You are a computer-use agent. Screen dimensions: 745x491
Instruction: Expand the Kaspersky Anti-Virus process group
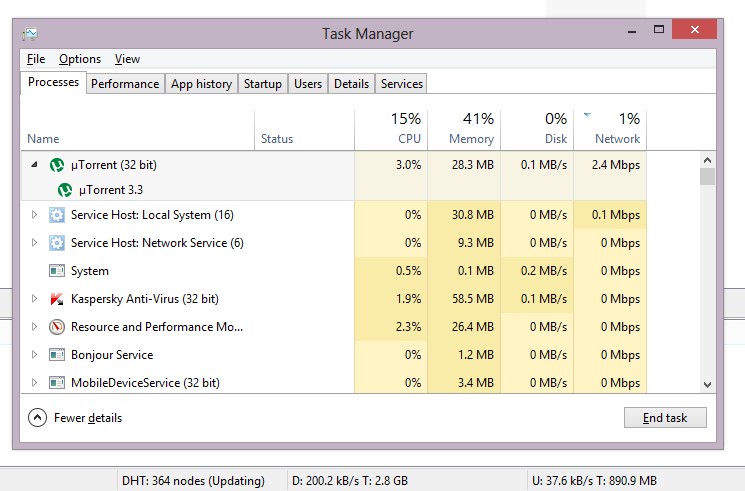[34, 299]
